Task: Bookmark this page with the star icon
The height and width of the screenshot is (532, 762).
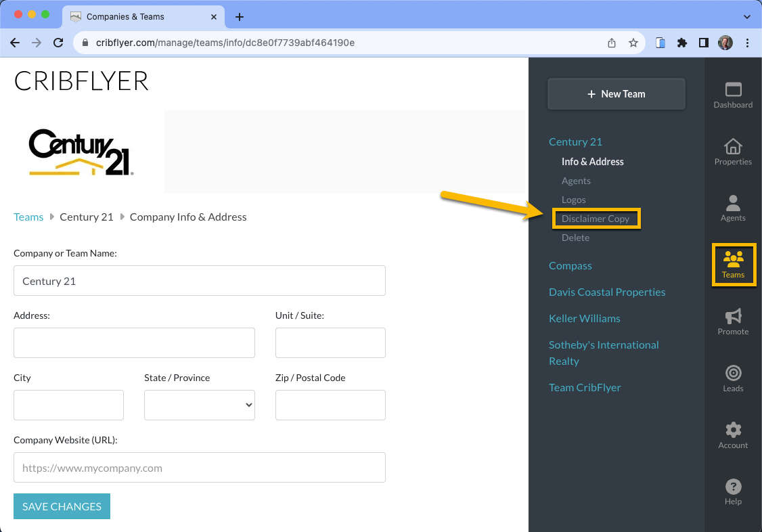Action: (633, 43)
